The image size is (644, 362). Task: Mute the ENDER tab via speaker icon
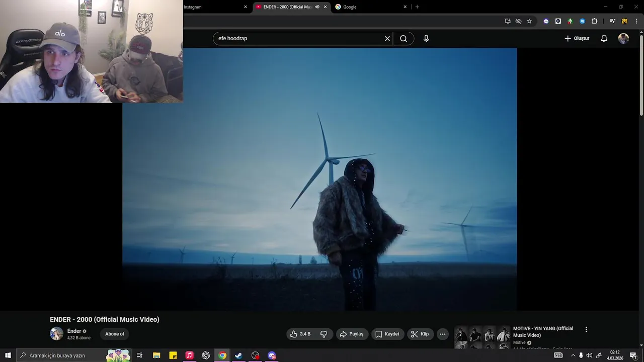[317, 7]
